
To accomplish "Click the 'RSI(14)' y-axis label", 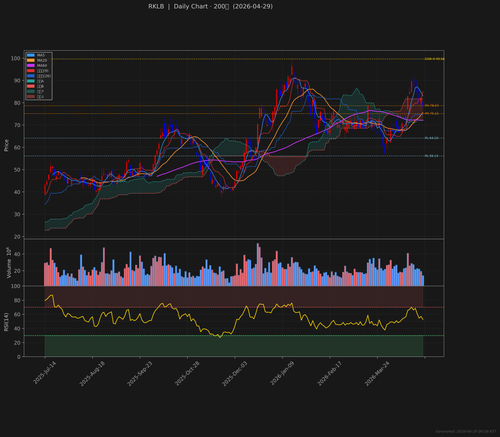I will 6,322.
